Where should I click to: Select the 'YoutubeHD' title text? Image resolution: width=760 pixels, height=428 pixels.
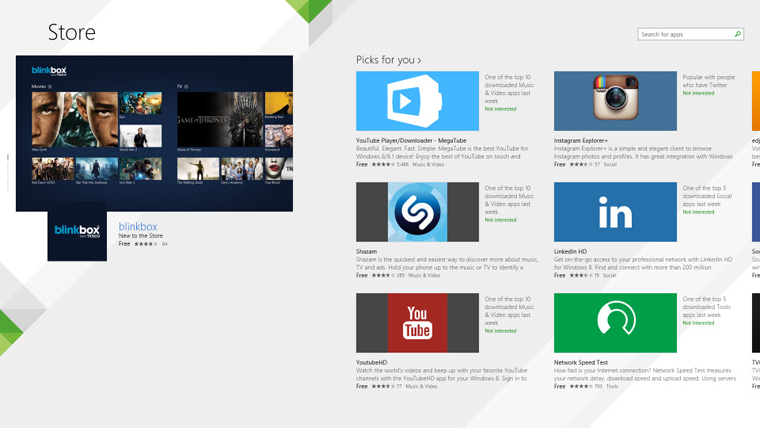coord(372,363)
